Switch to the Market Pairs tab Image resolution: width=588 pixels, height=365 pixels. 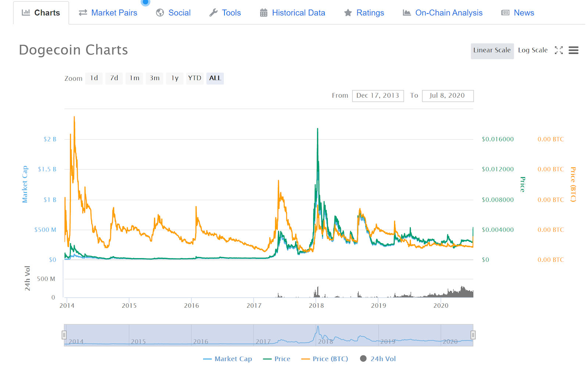(x=108, y=13)
